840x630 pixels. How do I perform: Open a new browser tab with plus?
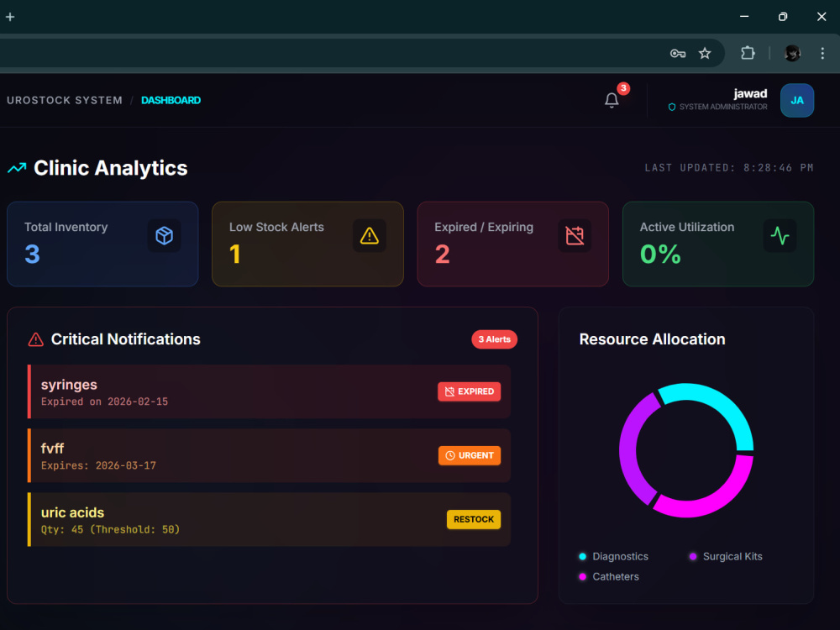coord(10,17)
